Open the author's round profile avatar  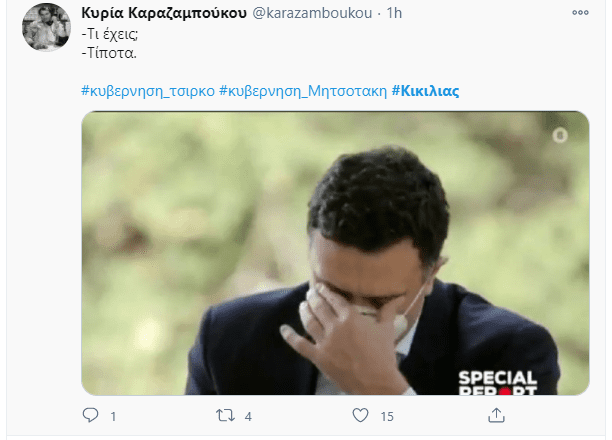(46, 27)
